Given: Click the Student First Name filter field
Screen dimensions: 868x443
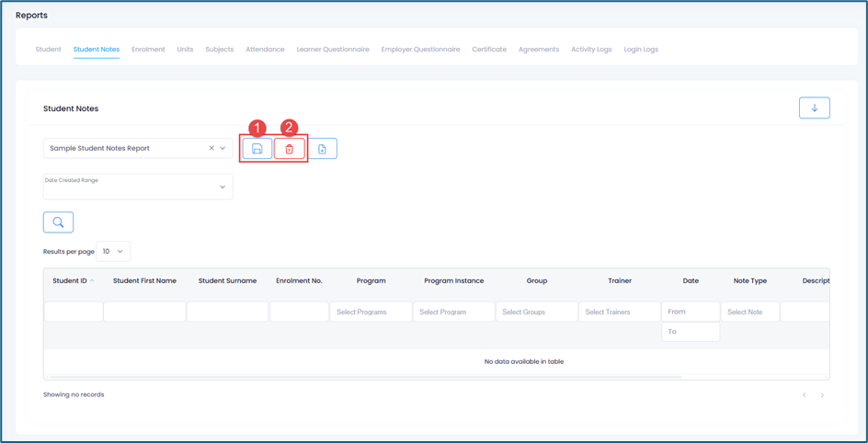Looking at the screenshot, I should (144, 312).
